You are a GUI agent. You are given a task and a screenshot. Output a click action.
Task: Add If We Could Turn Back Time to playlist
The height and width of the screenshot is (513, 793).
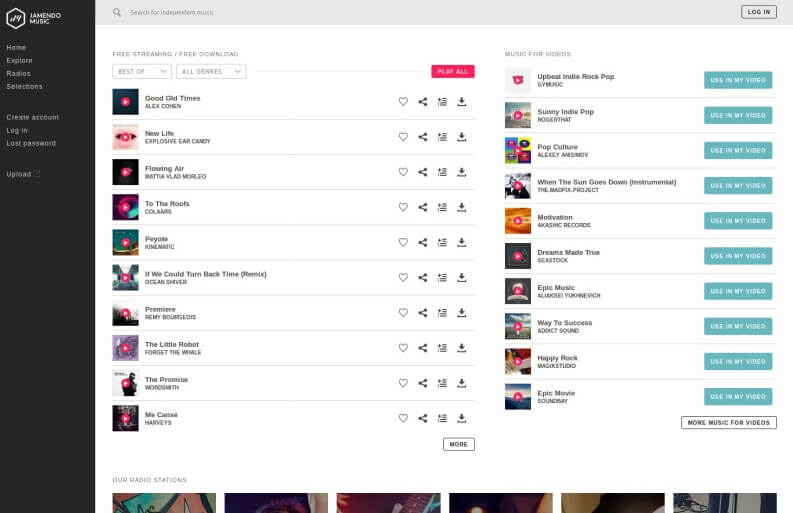442,277
